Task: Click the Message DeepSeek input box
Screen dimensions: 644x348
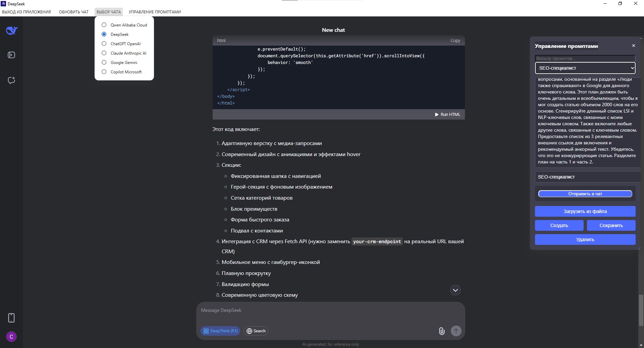Action: (x=330, y=310)
